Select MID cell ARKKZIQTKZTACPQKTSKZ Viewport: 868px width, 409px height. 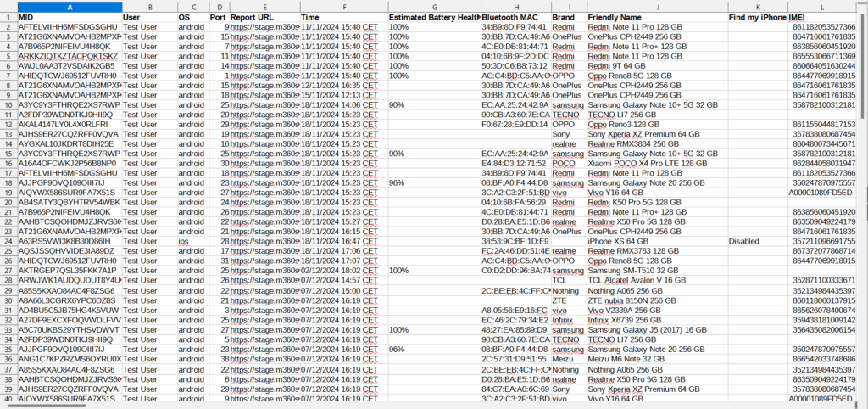tap(70, 56)
